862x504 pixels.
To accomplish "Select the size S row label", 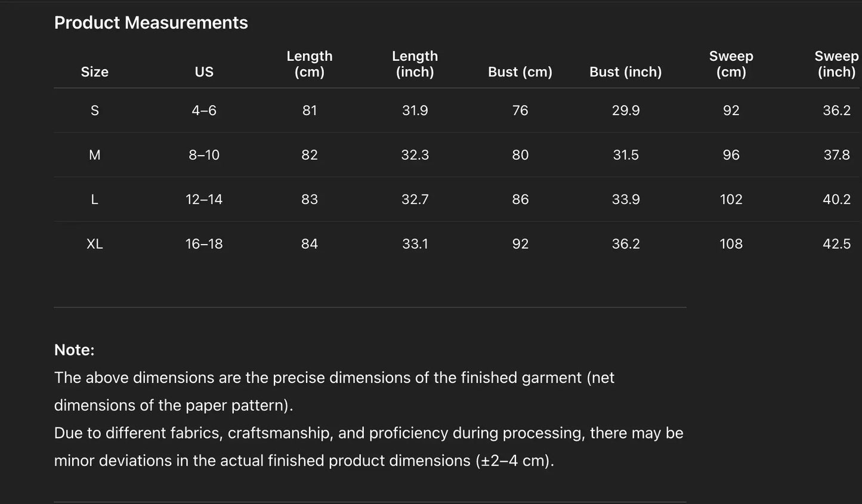I will click(x=95, y=110).
